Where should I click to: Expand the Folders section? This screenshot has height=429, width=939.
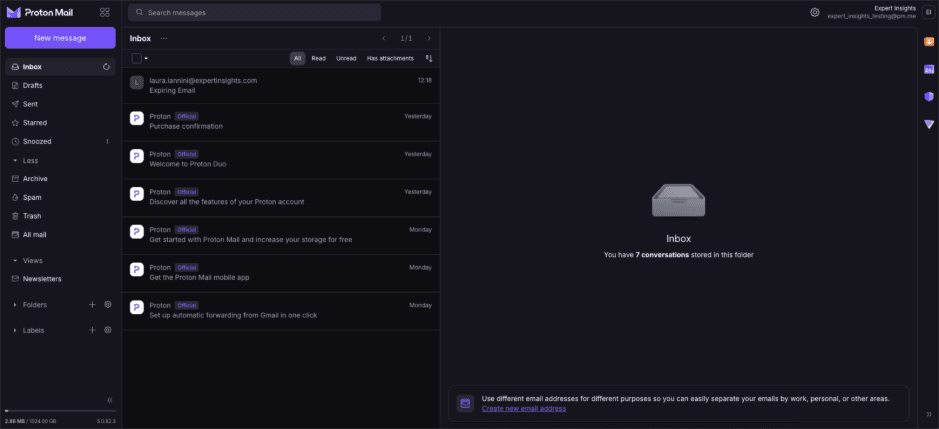pos(15,304)
